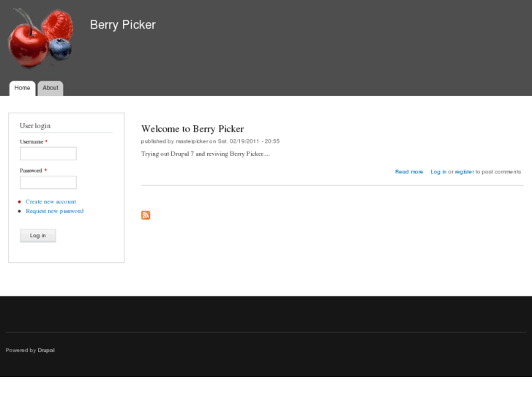Click the post's published date line
The width and height of the screenshot is (532, 399).
coord(210,141)
